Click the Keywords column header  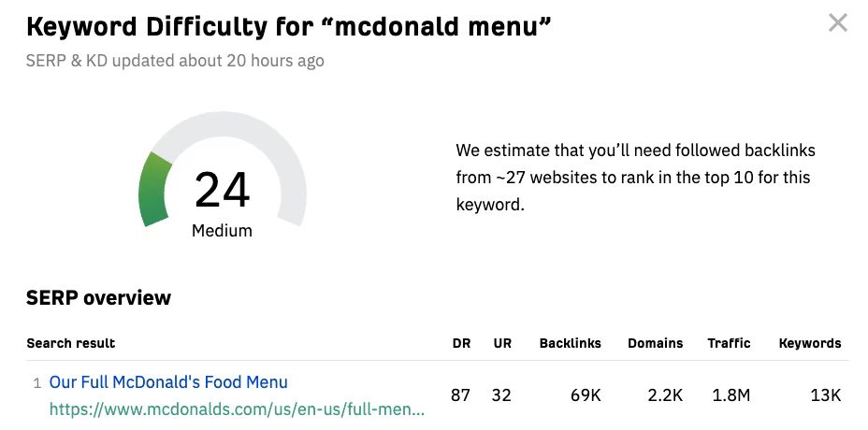coord(810,343)
